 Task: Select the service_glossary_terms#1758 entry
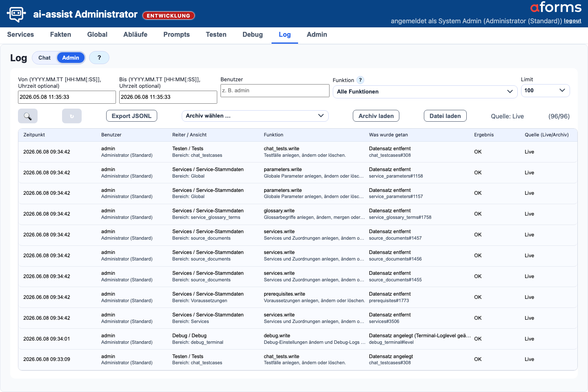point(298,214)
